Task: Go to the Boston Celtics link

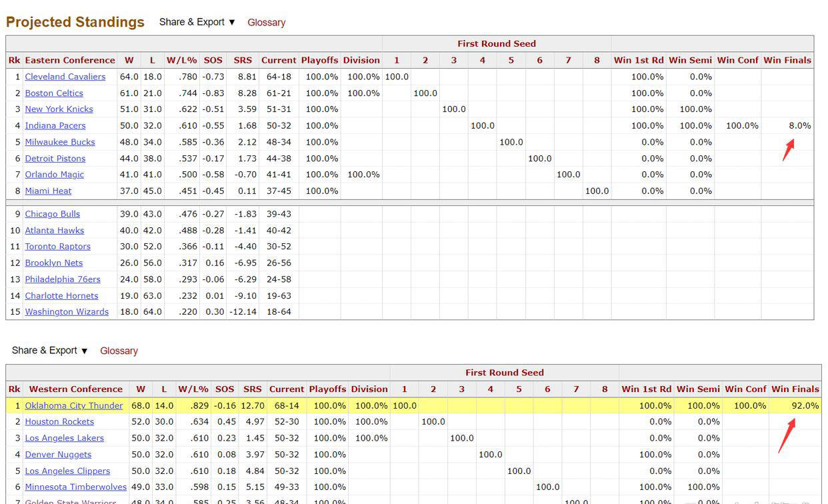Action: click(x=54, y=93)
